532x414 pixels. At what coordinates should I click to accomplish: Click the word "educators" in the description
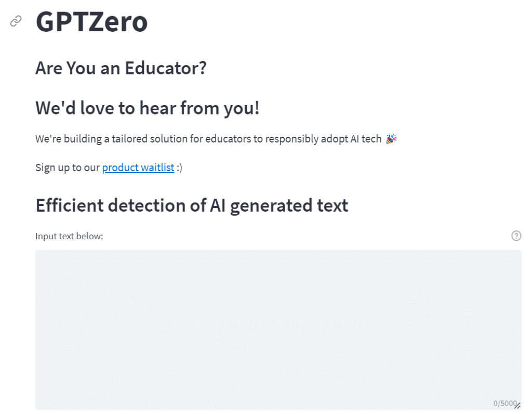click(x=226, y=139)
